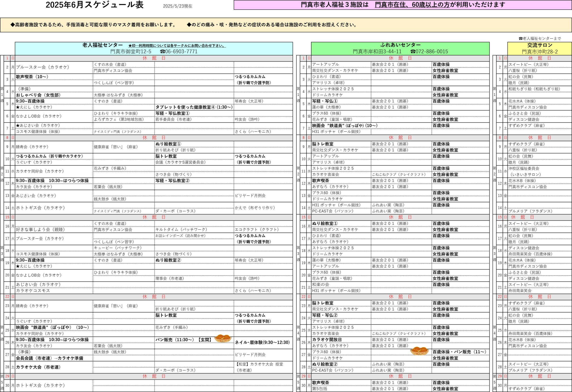The height and width of the screenshot is (392, 572).
Task: Click the 2025年6月スケジュール表 title
Action: [x=95, y=5]
